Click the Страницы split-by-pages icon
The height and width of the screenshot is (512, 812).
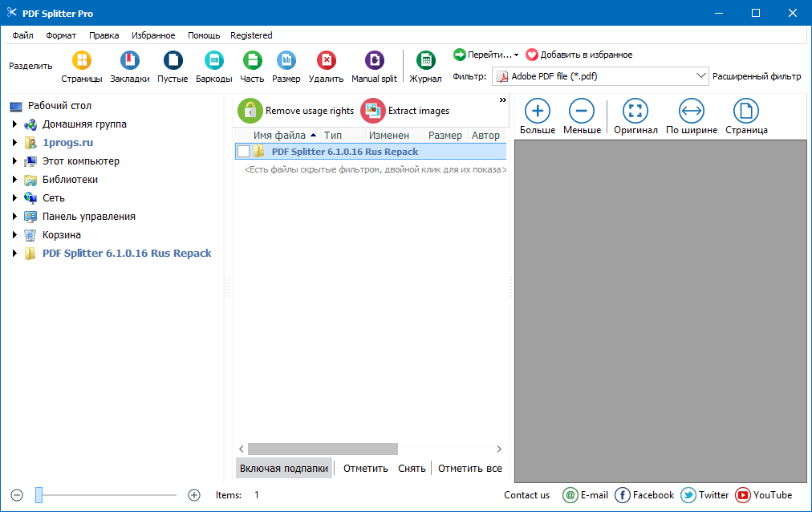pyautogui.click(x=82, y=61)
